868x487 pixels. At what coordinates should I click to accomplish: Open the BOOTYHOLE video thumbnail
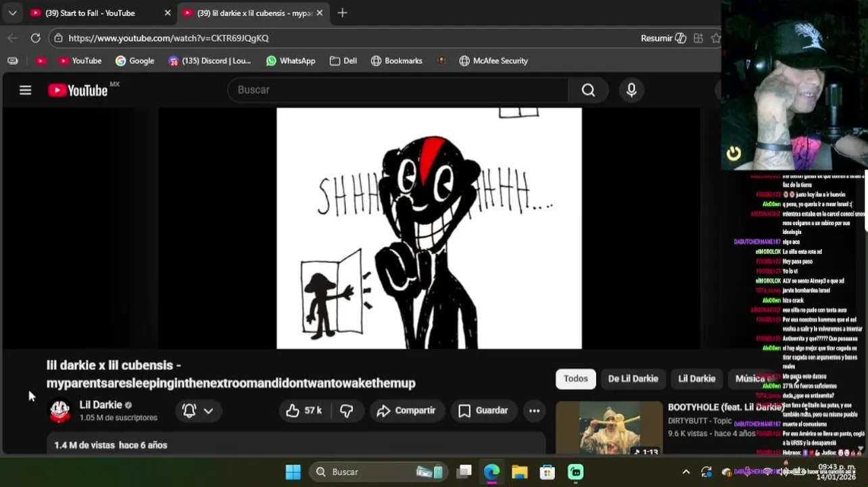[609, 428]
